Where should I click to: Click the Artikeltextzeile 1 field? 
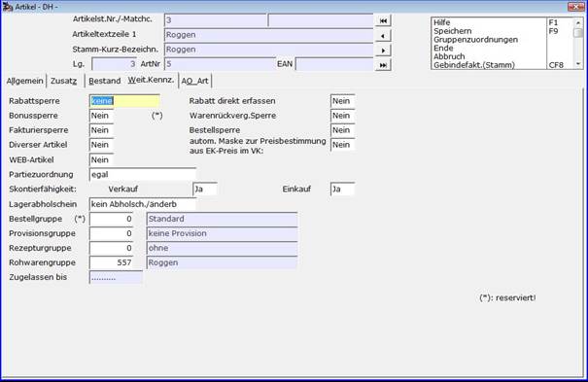point(268,35)
